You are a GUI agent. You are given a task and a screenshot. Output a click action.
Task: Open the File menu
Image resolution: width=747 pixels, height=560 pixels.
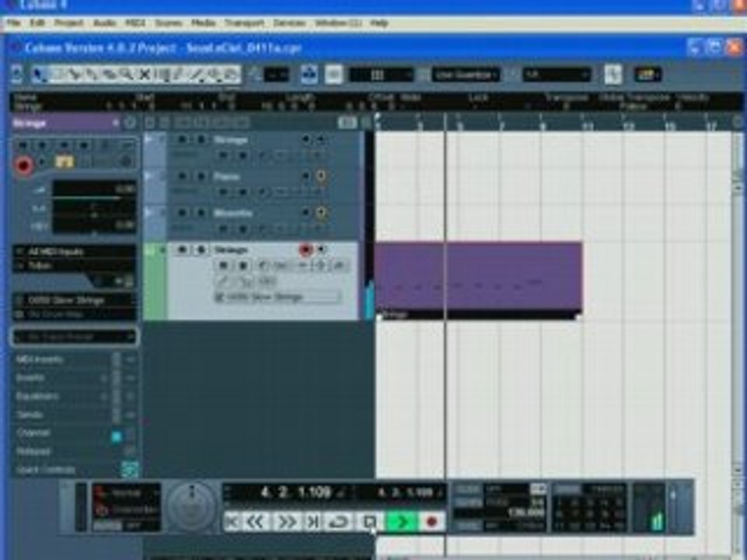(x=14, y=23)
